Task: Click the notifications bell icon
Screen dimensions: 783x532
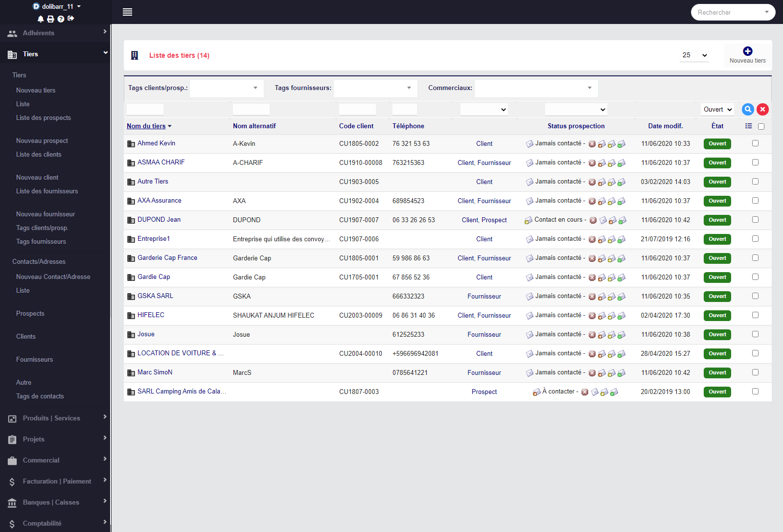Action: [41, 19]
